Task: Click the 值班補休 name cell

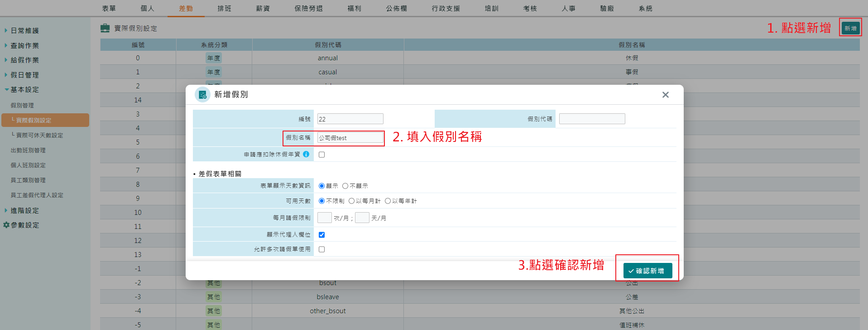Action: click(632, 325)
